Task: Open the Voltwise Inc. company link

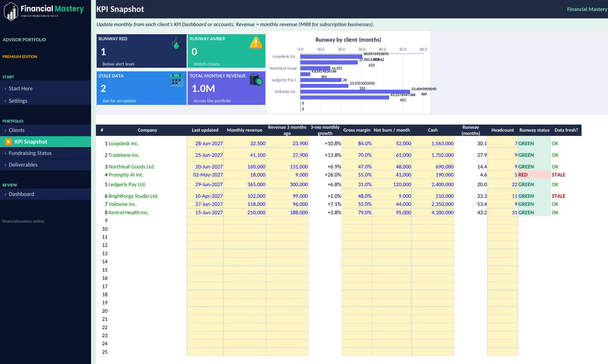Action: [x=122, y=204]
